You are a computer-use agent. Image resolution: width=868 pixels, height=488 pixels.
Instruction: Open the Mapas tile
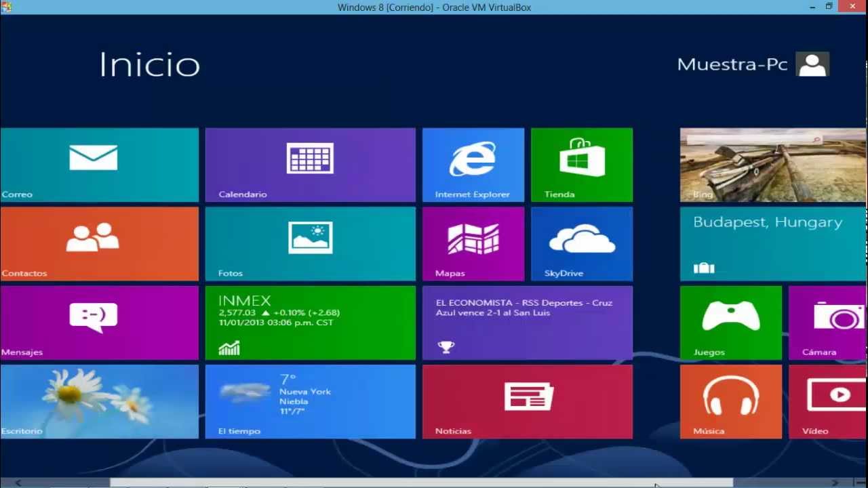pos(473,244)
